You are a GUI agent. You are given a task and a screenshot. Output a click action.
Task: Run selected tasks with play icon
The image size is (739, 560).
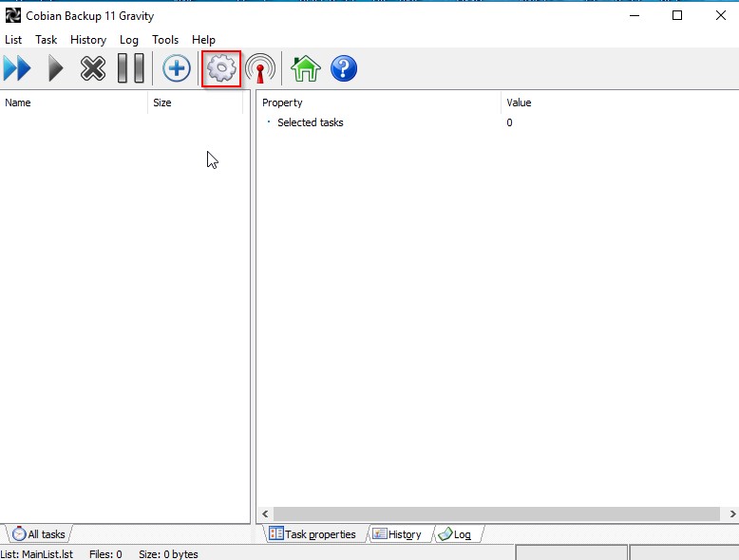tap(55, 69)
